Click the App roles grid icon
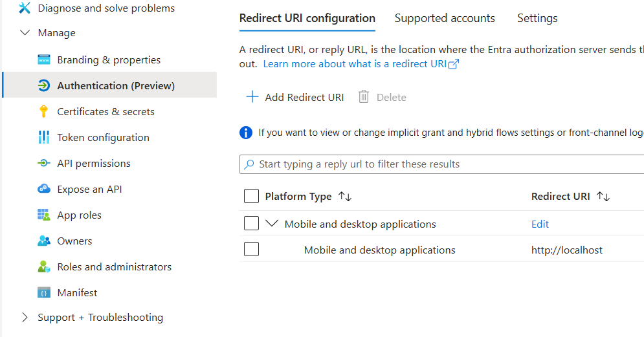This screenshot has width=644, height=337. coord(44,215)
